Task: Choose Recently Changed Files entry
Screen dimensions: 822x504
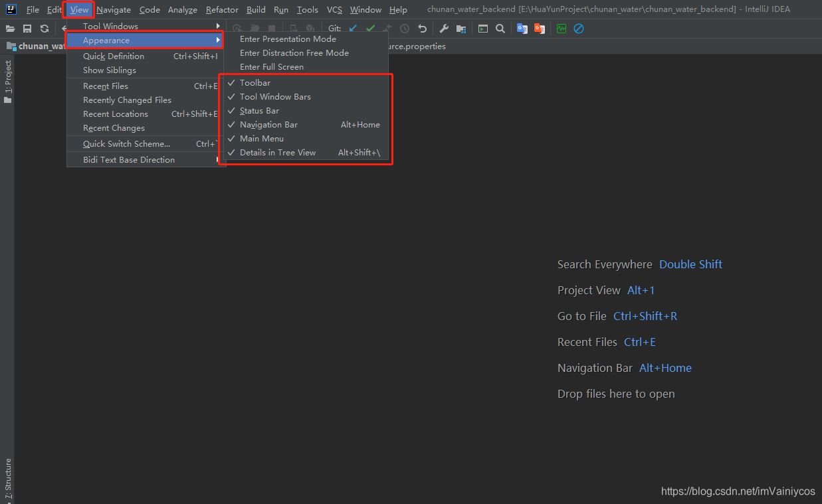Action: point(145,100)
